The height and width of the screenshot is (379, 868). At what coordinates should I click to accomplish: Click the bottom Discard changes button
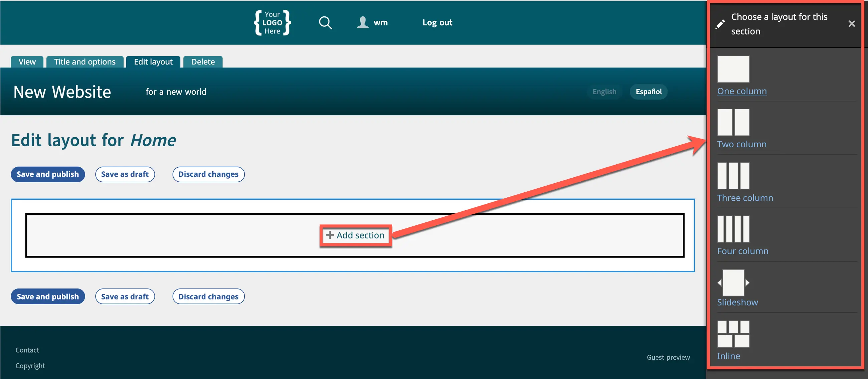coord(208,297)
